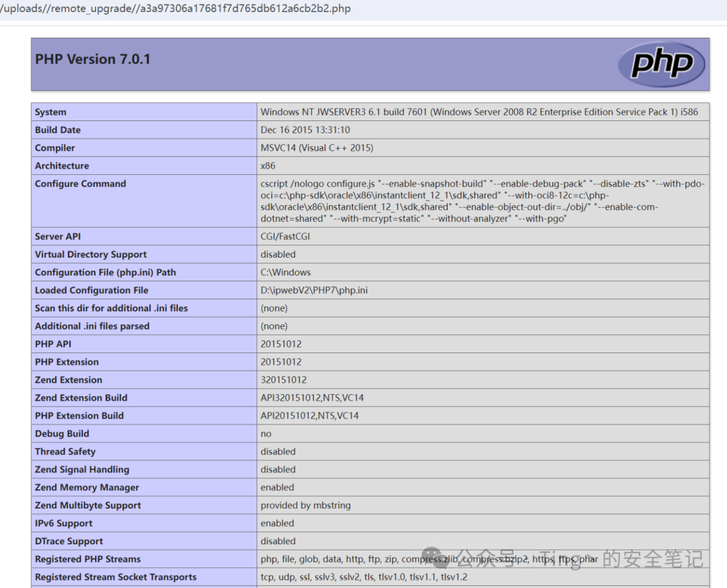Select the no value for Debug Build
This screenshot has width=727, height=588.
pyautogui.click(x=266, y=434)
